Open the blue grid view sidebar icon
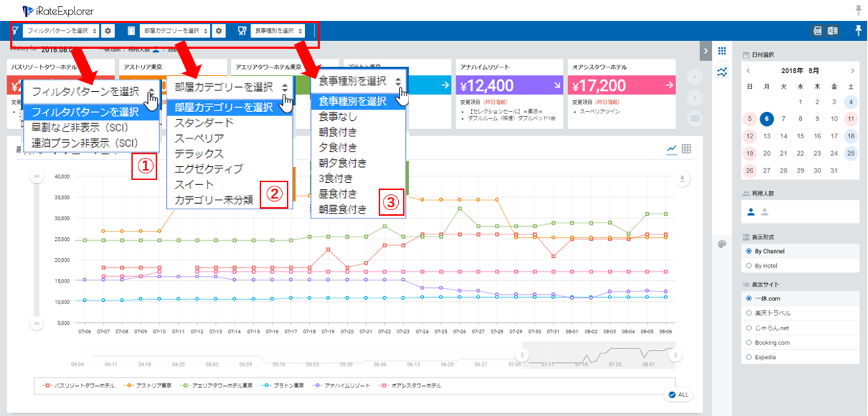The width and height of the screenshot is (868, 416). (722, 51)
